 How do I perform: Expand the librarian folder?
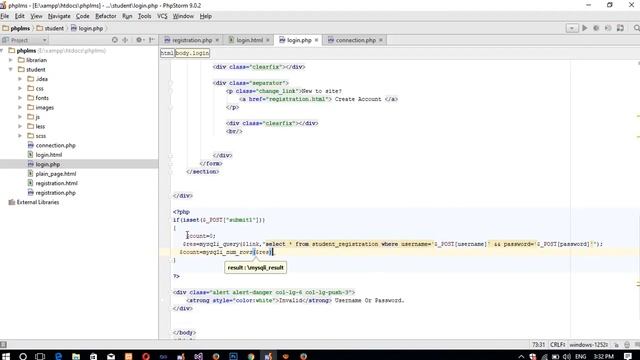pyautogui.click(x=11, y=60)
